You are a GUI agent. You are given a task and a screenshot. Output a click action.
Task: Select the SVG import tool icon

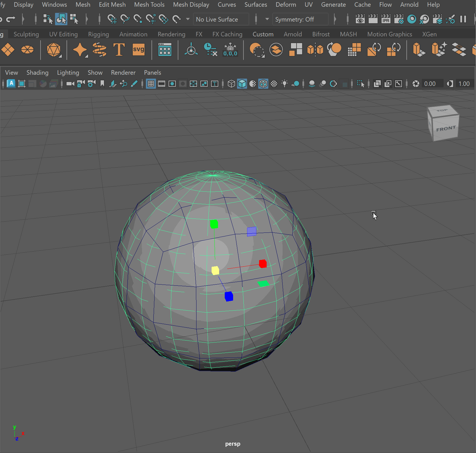[x=138, y=50]
